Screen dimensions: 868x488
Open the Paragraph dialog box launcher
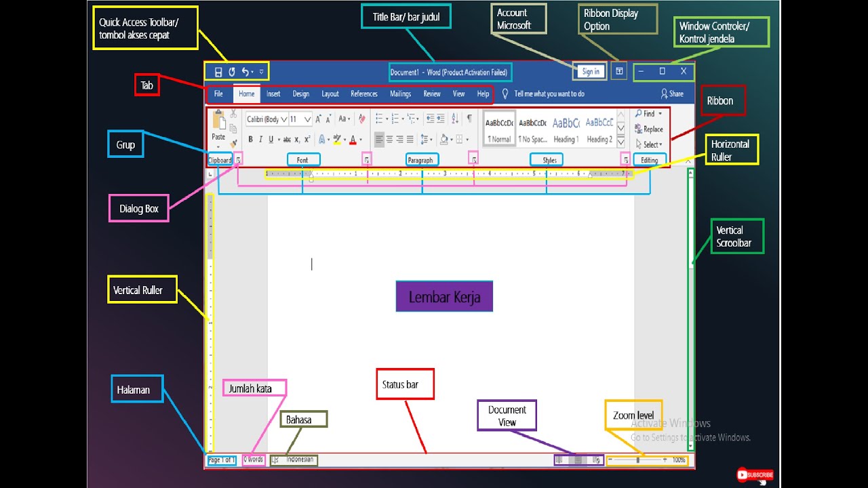coord(474,160)
